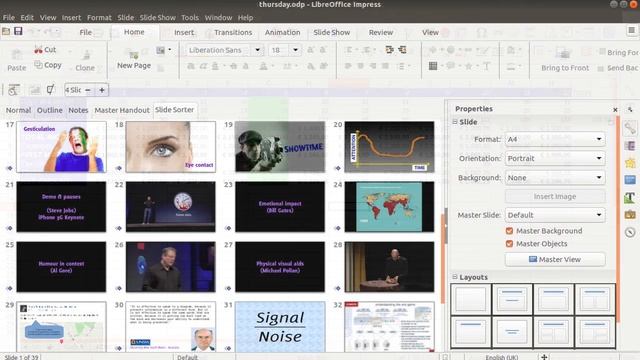Click the Display Views icon below Paste
This screenshot has width=640, height=360.
(x=13, y=90)
